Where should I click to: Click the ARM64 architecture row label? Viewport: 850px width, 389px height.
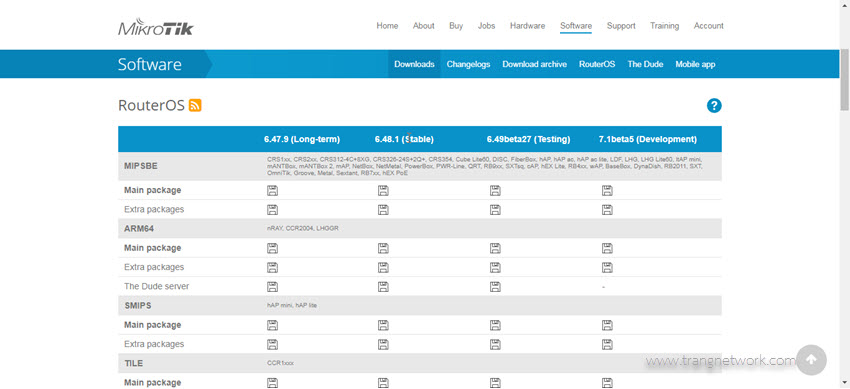139,229
